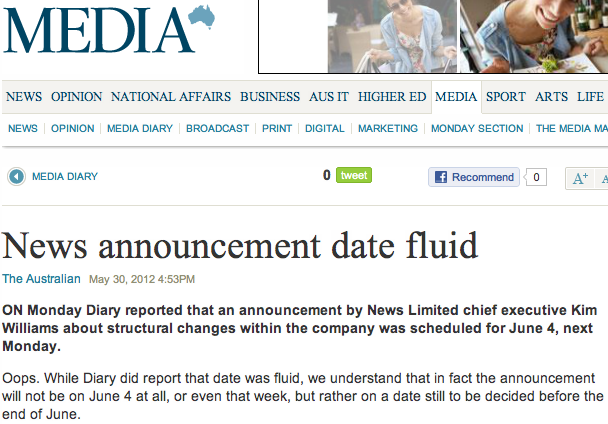Image resolution: width=608 pixels, height=424 pixels.
Task: Open the MARKETING submenu item
Action: tap(388, 128)
